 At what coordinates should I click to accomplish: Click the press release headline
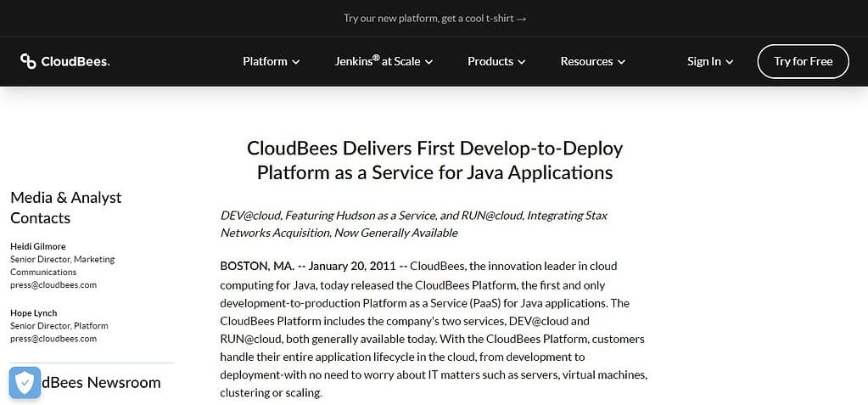[434, 160]
